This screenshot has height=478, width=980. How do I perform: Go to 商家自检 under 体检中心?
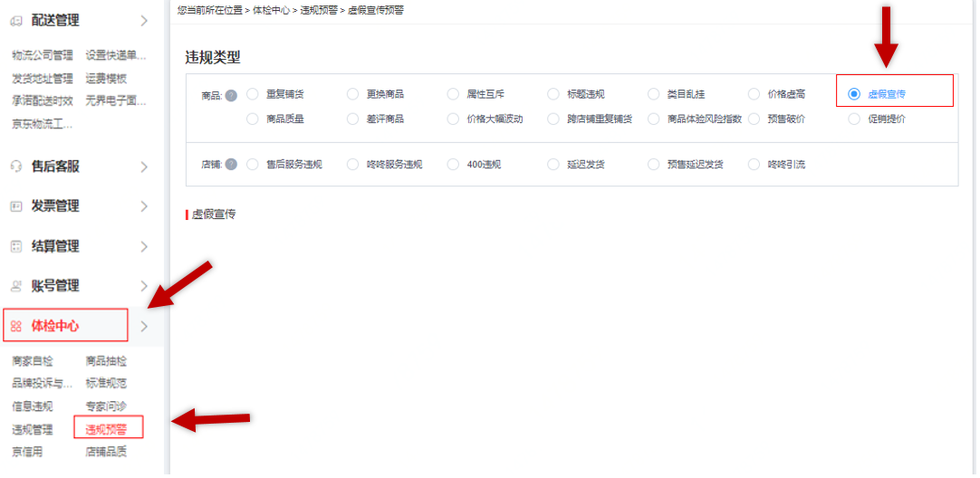point(33,361)
